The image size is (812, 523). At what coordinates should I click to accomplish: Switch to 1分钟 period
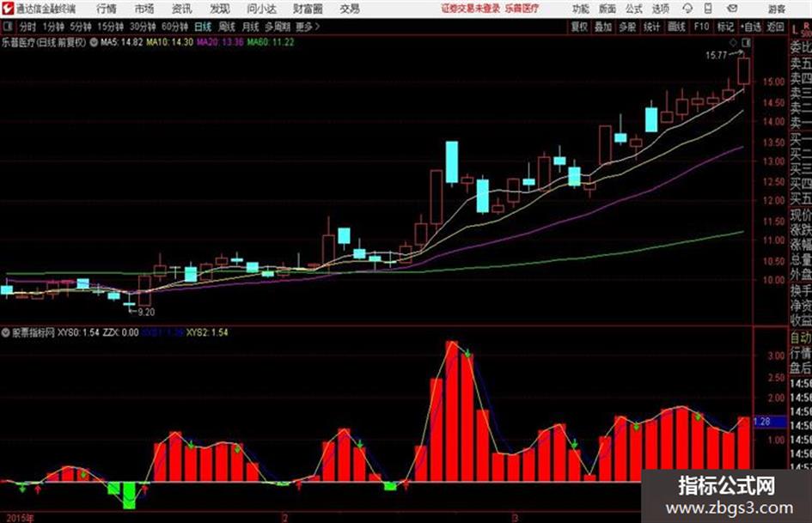[53, 27]
